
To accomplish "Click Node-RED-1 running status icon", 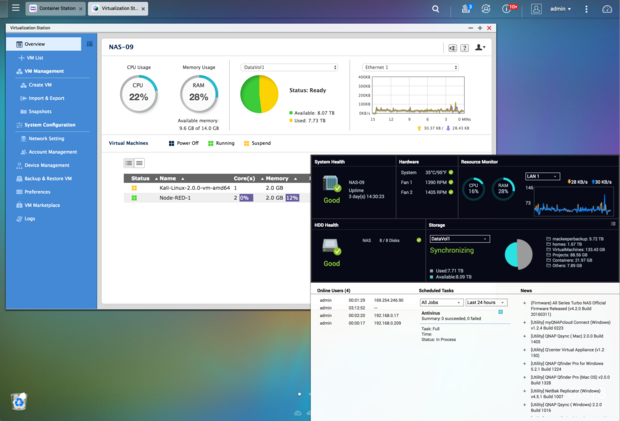I will [x=134, y=198].
